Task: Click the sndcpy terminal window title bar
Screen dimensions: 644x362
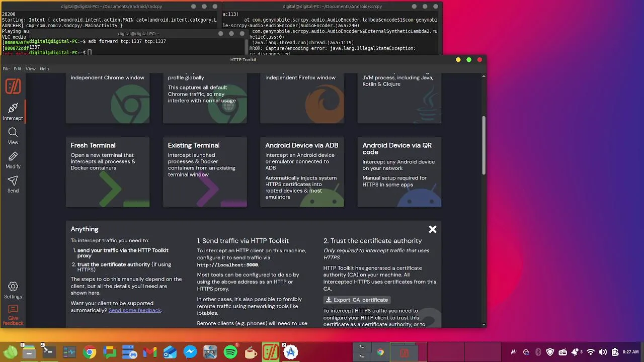Action: click(x=111, y=7)
